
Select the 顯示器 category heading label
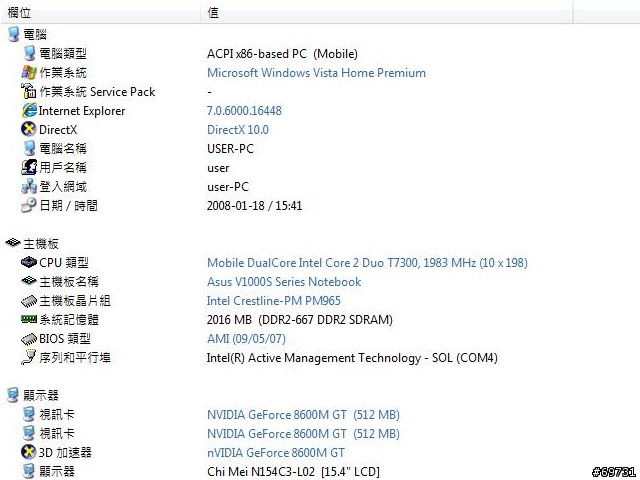[x=41, y=395]
